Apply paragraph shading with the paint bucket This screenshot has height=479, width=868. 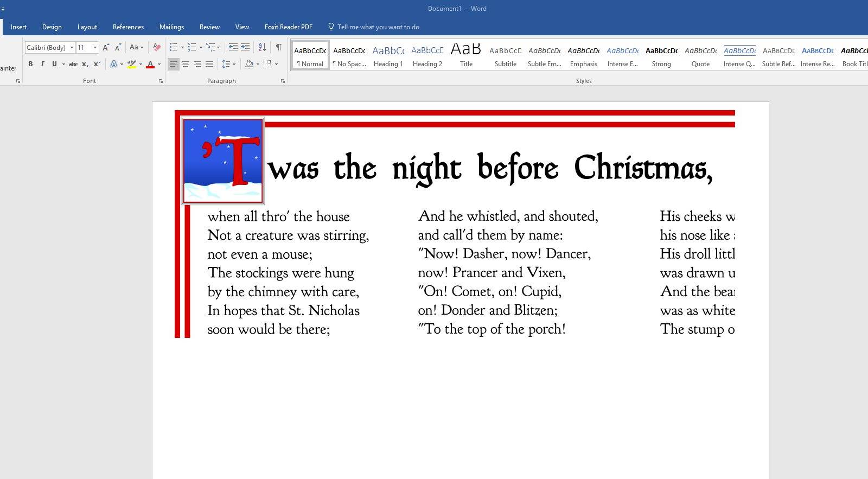tap(249, 64)
